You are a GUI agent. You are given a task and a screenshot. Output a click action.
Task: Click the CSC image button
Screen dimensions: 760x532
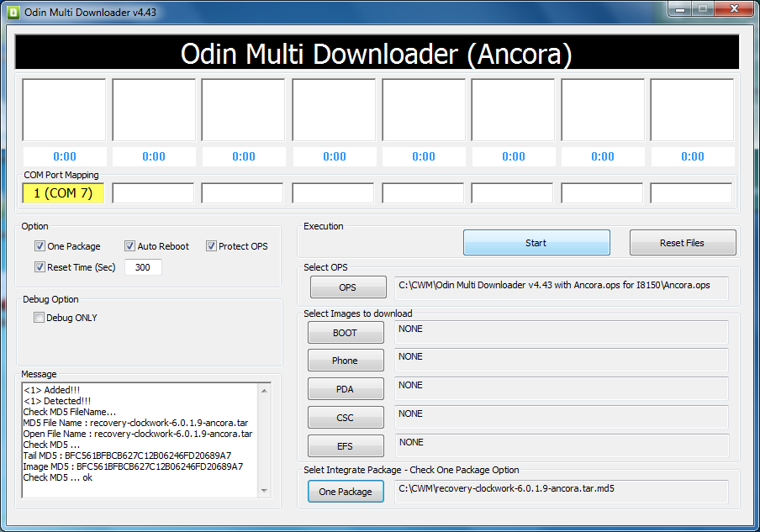coord(345,418)
